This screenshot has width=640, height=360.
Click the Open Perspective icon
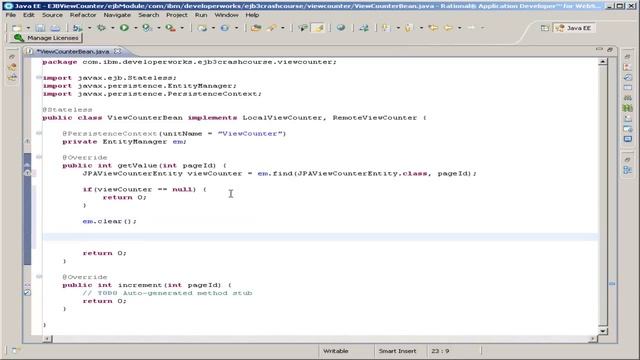[x=544, y=28]
